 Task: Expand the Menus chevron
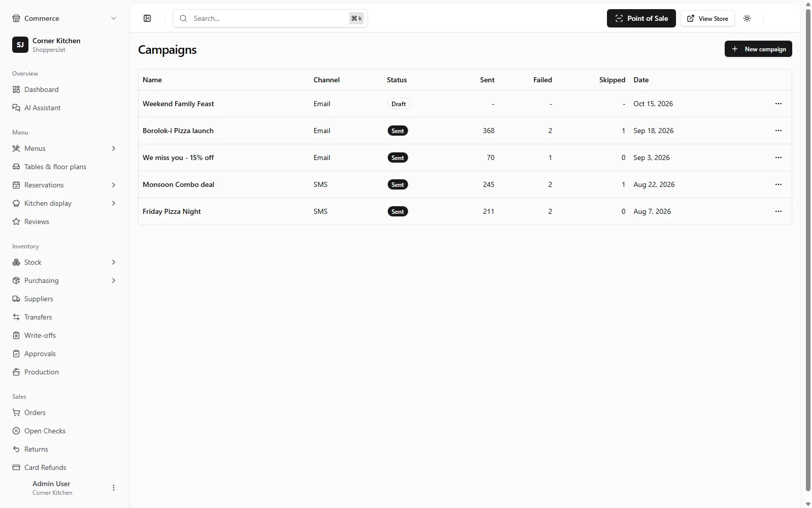tap(114, 148)
